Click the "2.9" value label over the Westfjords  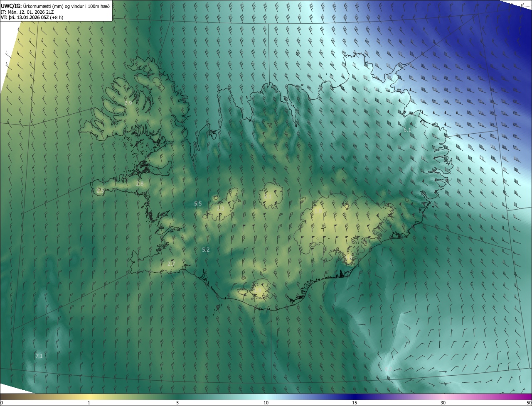click(128, 103)
